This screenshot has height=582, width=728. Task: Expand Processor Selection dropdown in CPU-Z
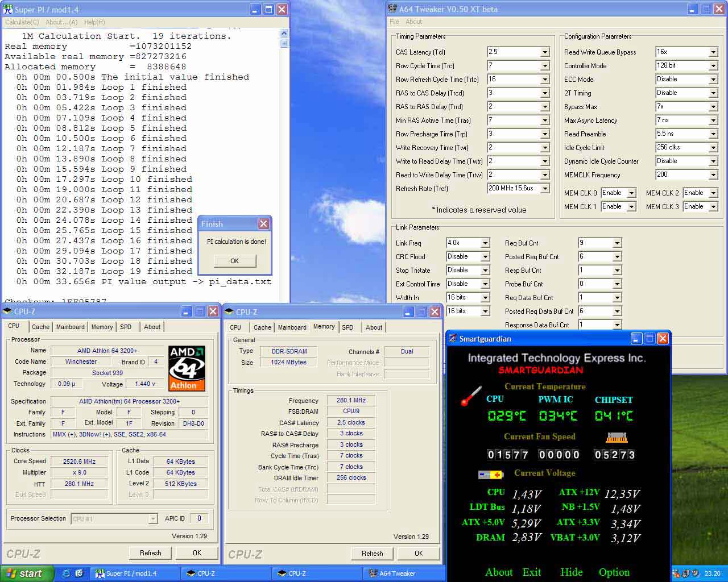click(152, 518)
